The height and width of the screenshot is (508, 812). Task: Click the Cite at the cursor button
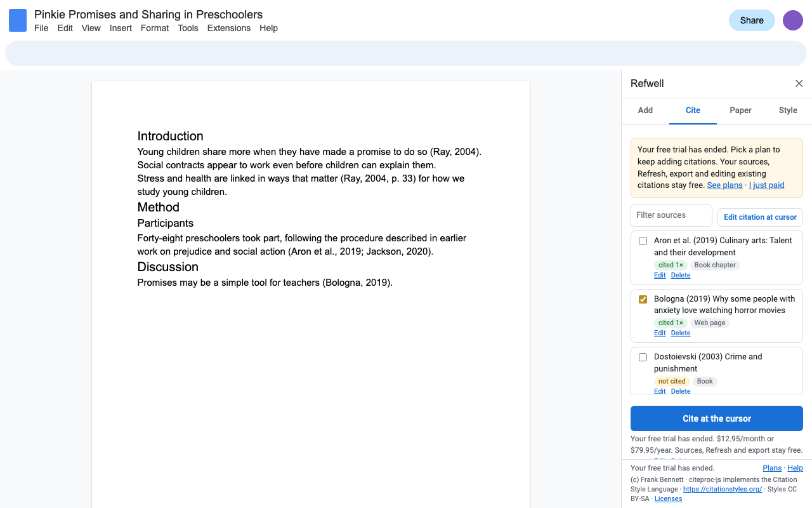coord(717,418)
